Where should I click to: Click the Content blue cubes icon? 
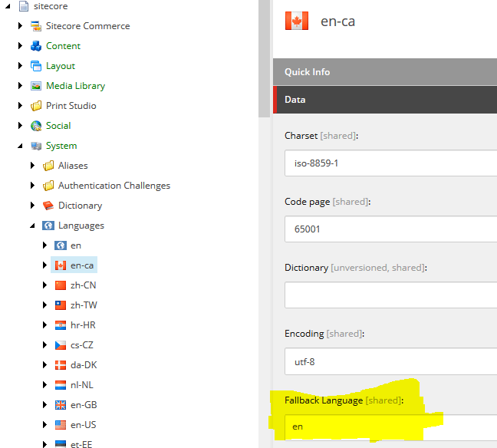pos(36,46)
